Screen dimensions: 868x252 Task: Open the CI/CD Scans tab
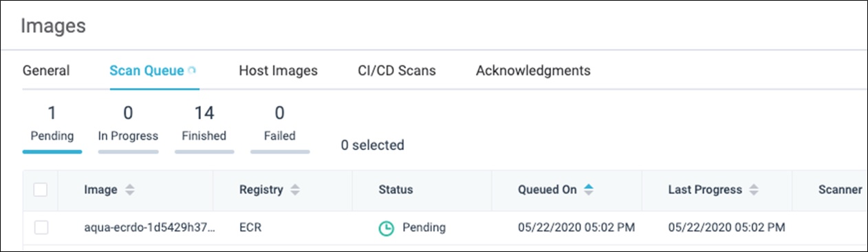[396, 70]
